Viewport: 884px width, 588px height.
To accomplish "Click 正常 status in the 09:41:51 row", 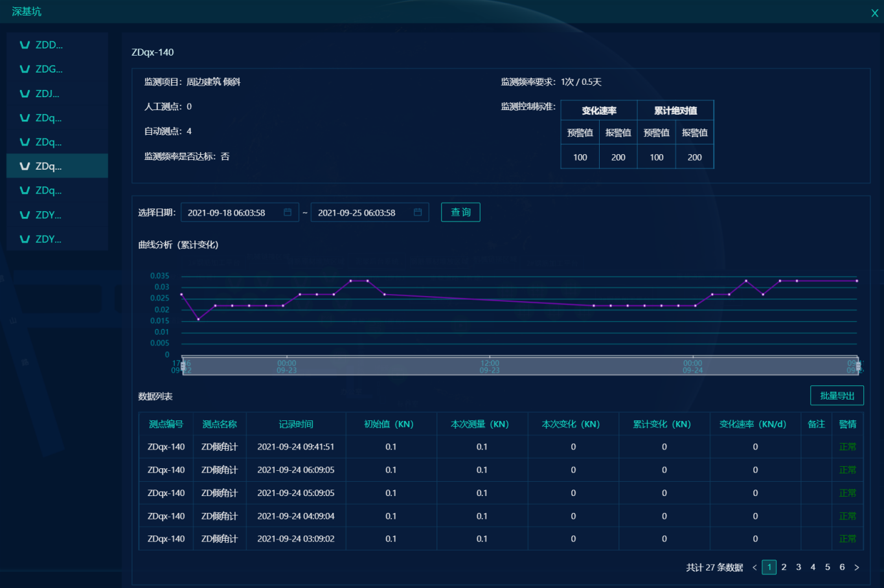I will coord(848,447).
